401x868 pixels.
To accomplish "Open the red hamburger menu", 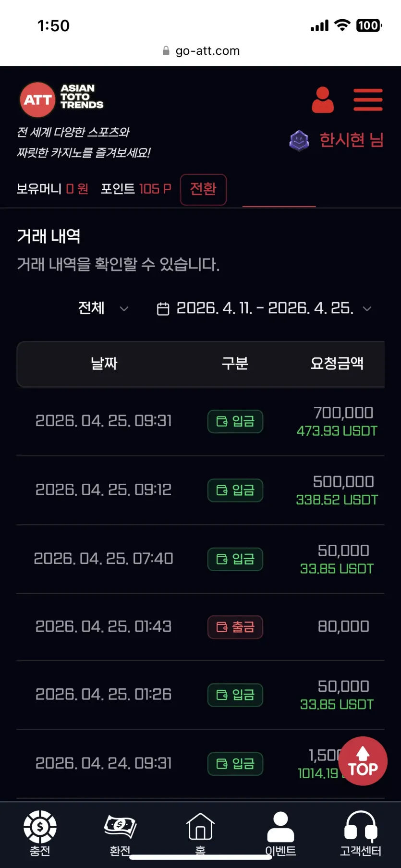I will click(368, 99).
